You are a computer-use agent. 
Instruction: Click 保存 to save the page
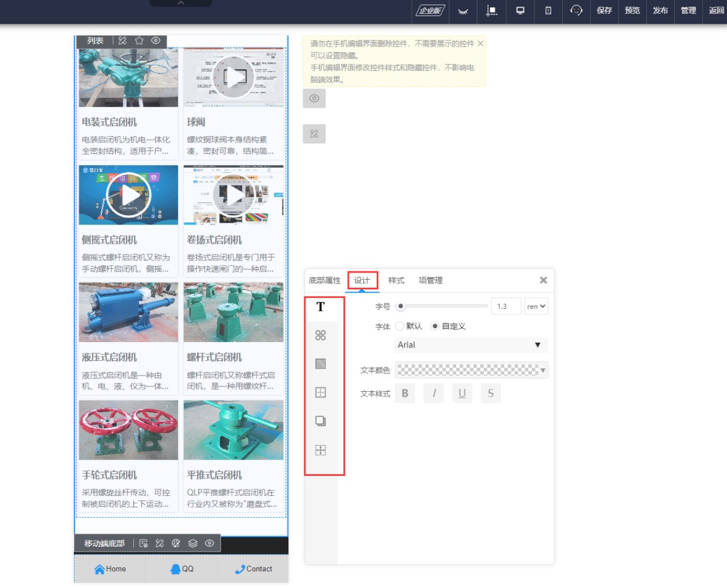click(604, 10)
